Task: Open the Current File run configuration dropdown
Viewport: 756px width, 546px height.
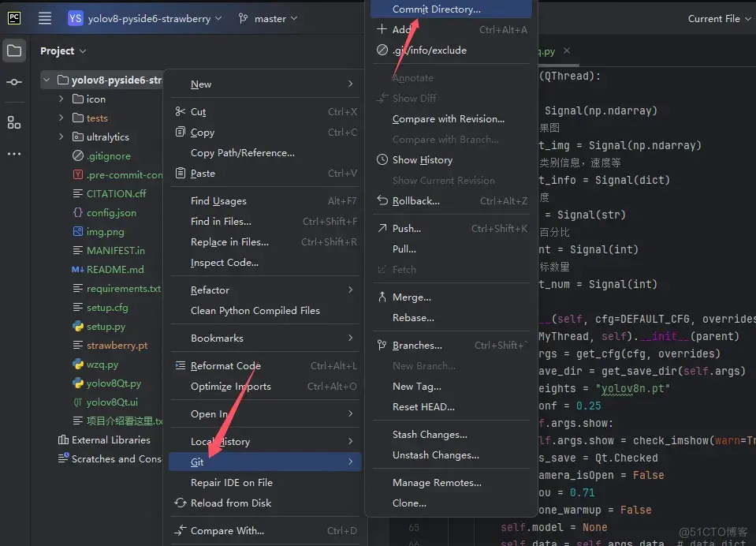Action: pyautogui.click(x=717, y=18)
